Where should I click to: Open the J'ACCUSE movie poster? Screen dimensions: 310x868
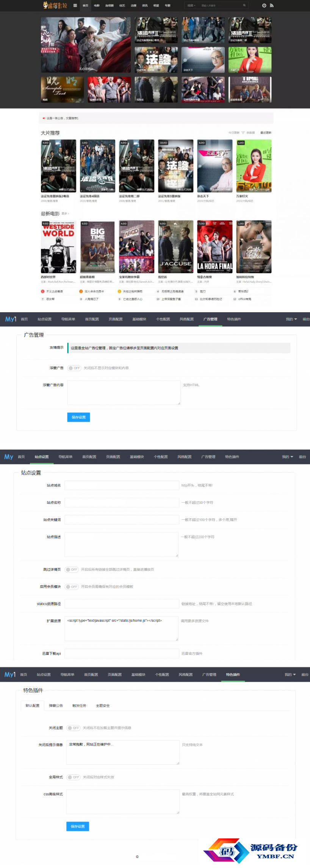[x=175, y=247]
